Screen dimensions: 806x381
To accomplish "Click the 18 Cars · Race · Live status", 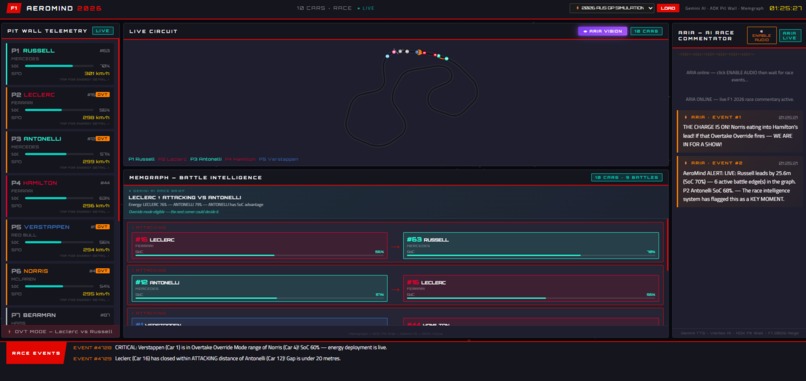I will click(x=336, y=8).
